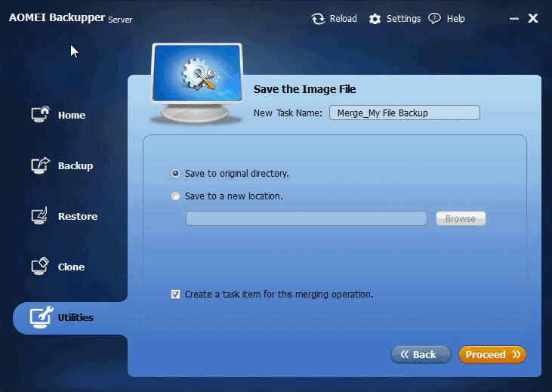Click the 'Save the Image File' heading
This screenshot has width=552, height=392.
304,89
